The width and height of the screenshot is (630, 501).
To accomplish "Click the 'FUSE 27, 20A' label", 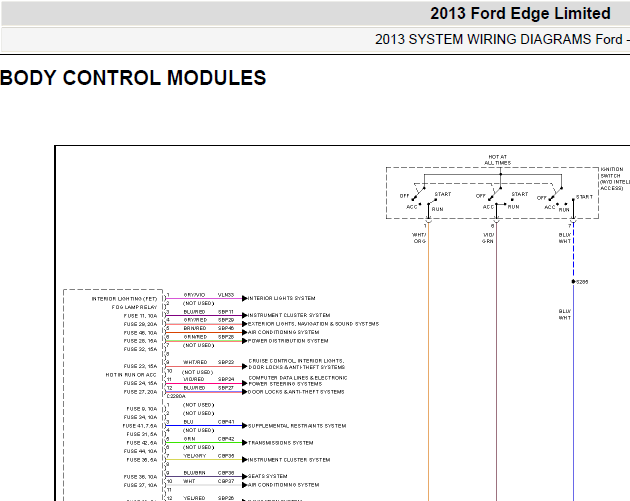I will tap(140, 392).
